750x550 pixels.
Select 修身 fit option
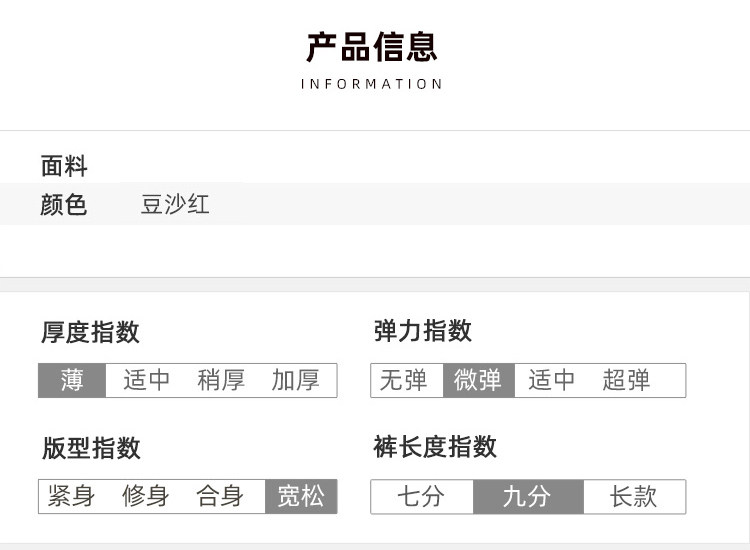point(145,496)
